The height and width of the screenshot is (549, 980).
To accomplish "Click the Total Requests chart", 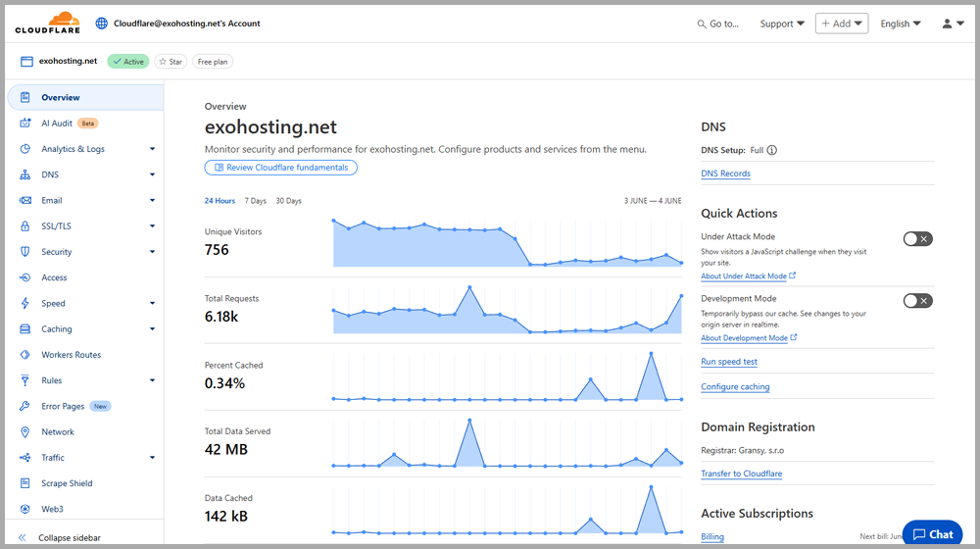I will tap(508, 310).
